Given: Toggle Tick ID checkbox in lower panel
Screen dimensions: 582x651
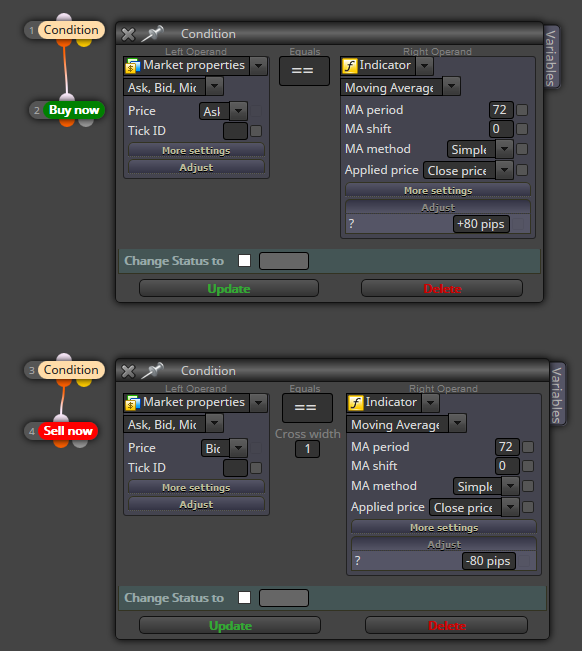Looking at the screenshot, I should 256,468.
